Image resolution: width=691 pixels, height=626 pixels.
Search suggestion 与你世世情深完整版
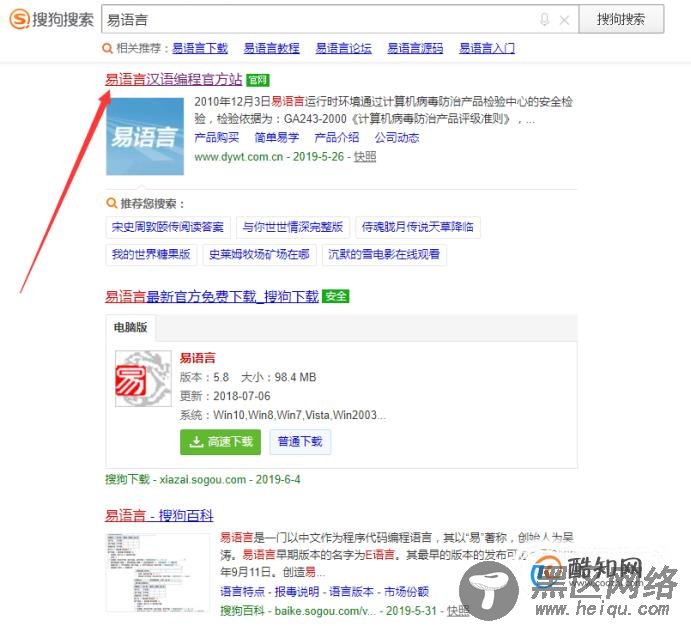(x=293, y=227)
